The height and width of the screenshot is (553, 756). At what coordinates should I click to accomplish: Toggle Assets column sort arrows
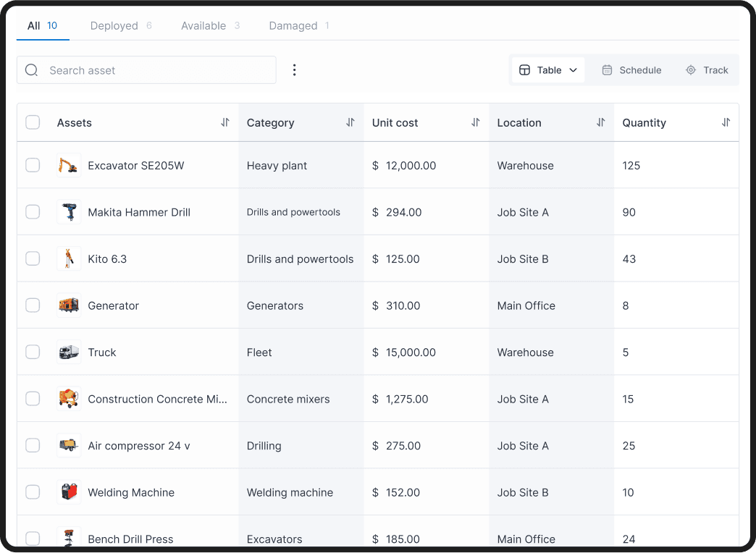coord(225,122)
